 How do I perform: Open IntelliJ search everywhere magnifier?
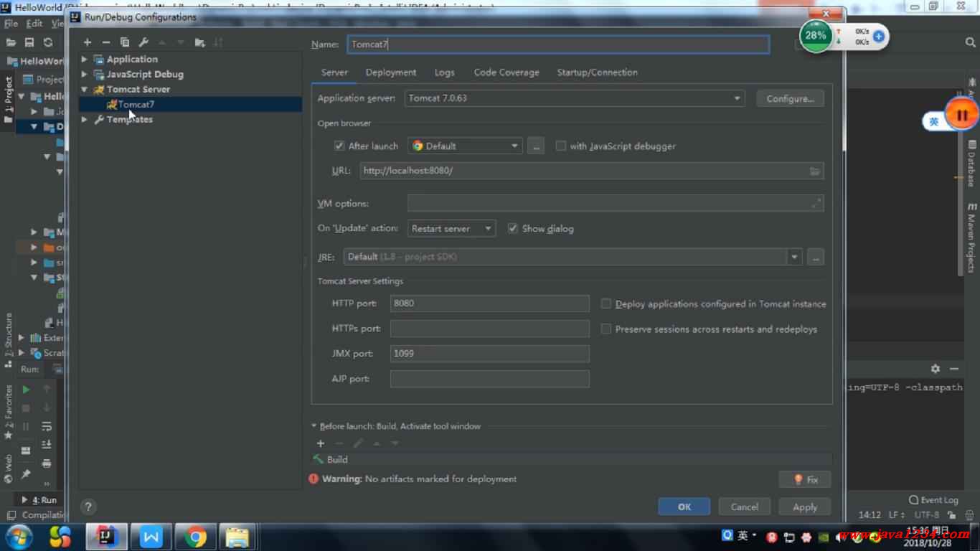click(970, 42)
